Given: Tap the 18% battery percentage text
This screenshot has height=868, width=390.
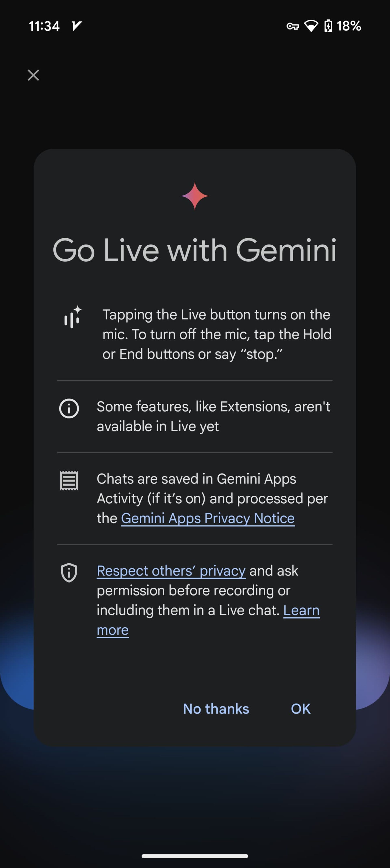Looking at the screenshot, I should [x=349, y=26].
